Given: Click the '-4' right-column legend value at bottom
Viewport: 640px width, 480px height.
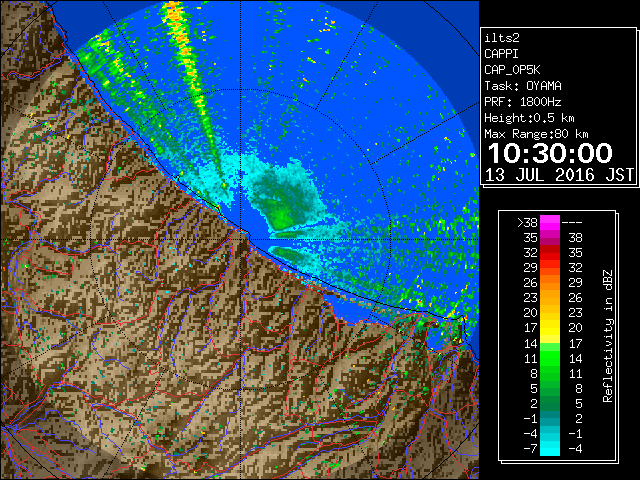Looking at the screenshot, I should (x=575, y=449).
